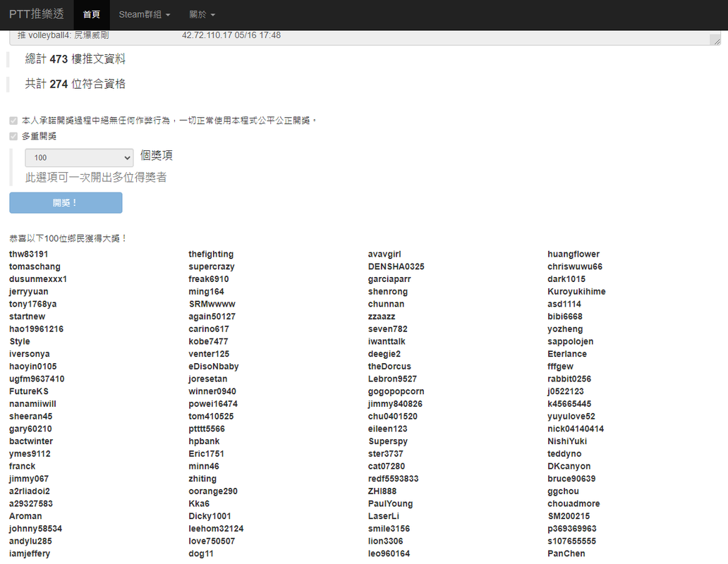Go to the 首頁 tab
The image size is (728, 564).
click(92, 14)
